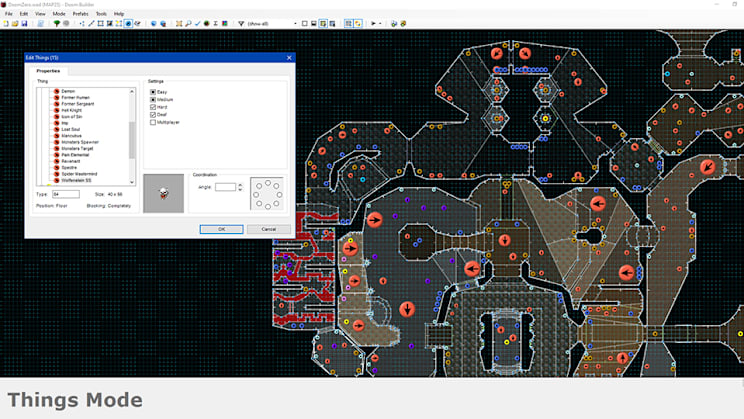Image resolution: width=744 pixels, height=419 pixels.
Task: Click the blue document icon after Save
Action: coord(41,23)
